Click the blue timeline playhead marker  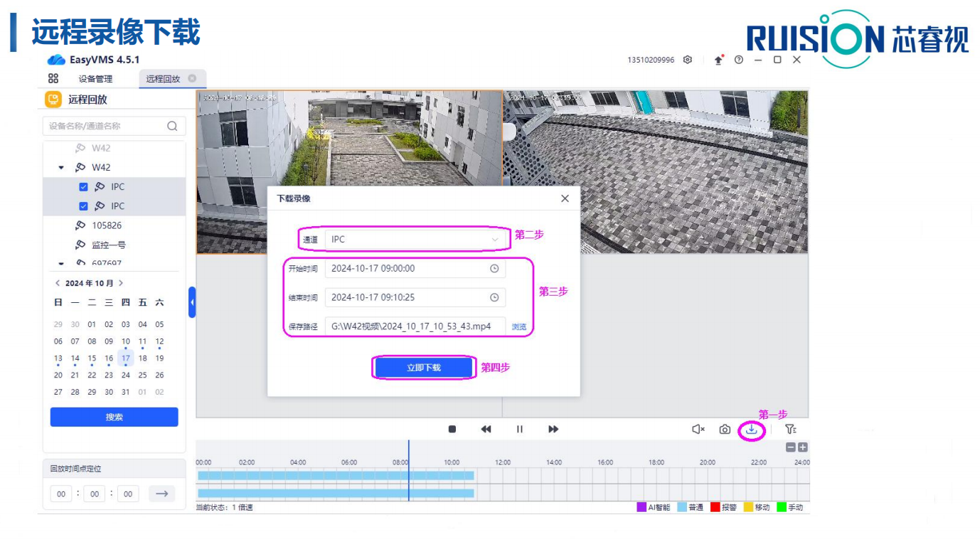coord(409,469)
